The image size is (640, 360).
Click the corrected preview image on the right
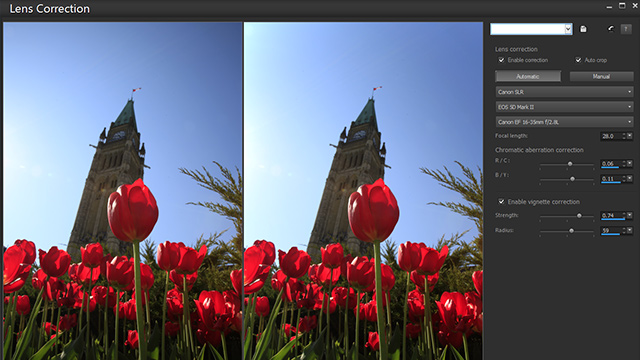(x=363, y=191)
